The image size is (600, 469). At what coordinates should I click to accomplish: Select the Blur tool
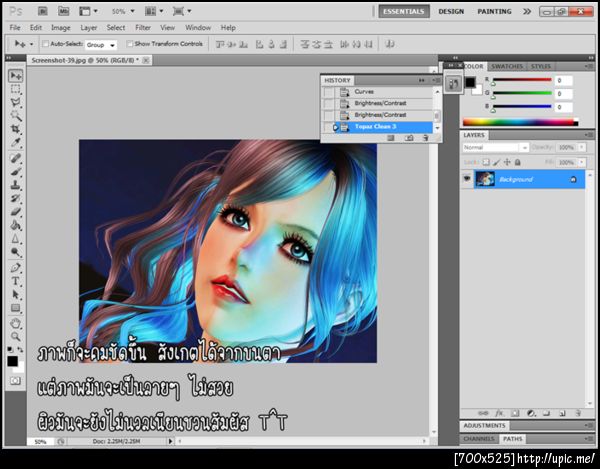[16, 239]
